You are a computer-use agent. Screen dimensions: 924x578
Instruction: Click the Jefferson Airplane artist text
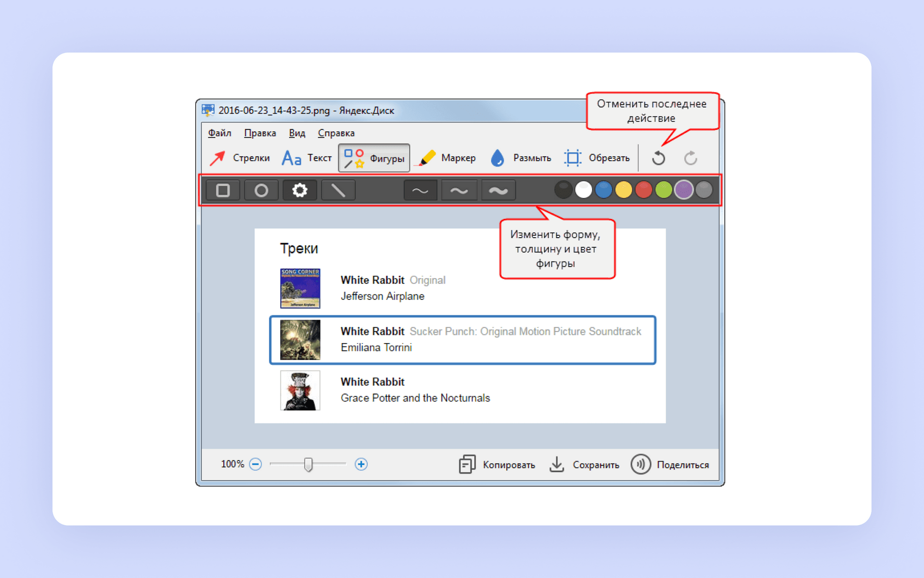(383, 296)
